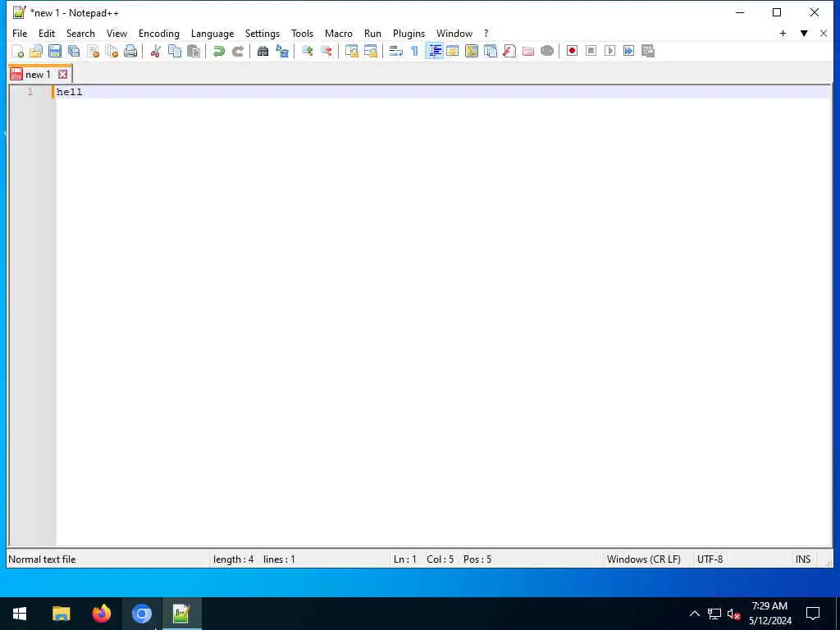This screenshot has width=840, height=630.
Task: Open the Language menu
Action: [x=212, y=33]
